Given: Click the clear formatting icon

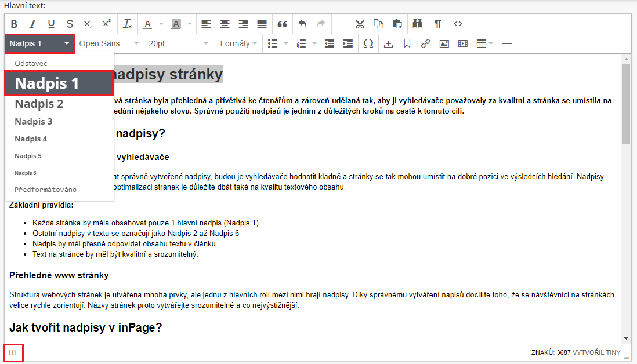Looking at the screenshot, I should pos(128,24).
